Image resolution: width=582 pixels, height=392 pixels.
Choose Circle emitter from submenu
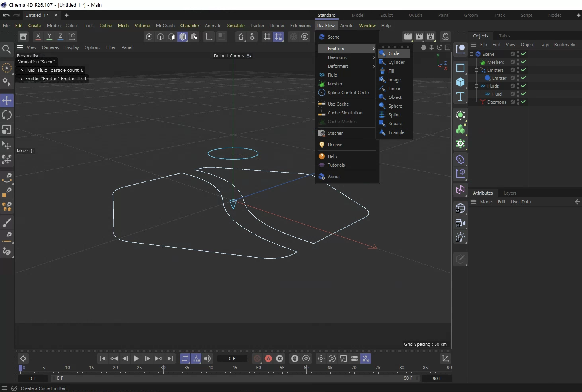click(x=395, y=53)
